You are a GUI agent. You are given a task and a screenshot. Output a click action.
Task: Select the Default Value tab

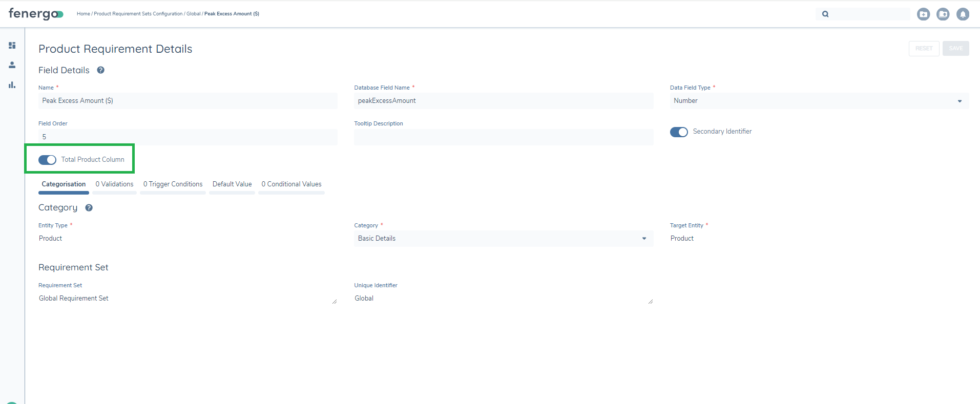pyautogui.click(x=232, y=184)
